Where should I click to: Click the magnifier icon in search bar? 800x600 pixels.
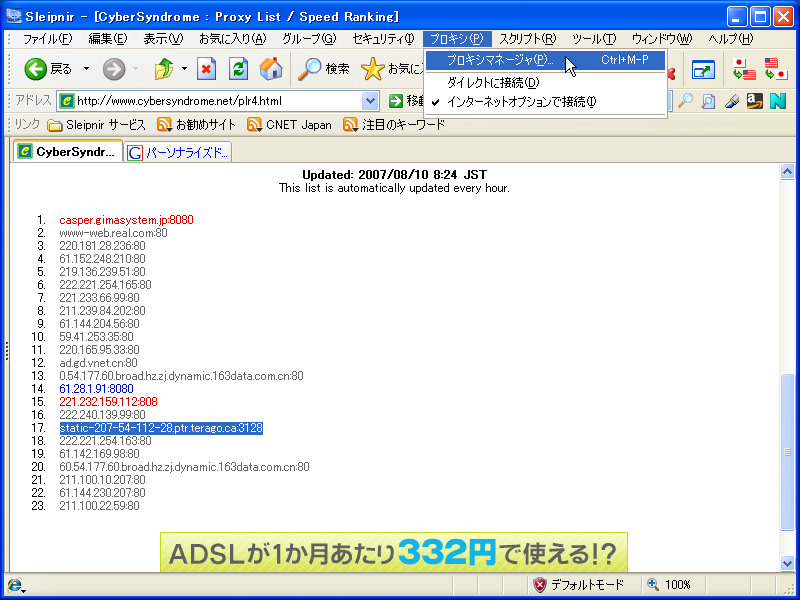pyautogui.click(x=685, y=101)
